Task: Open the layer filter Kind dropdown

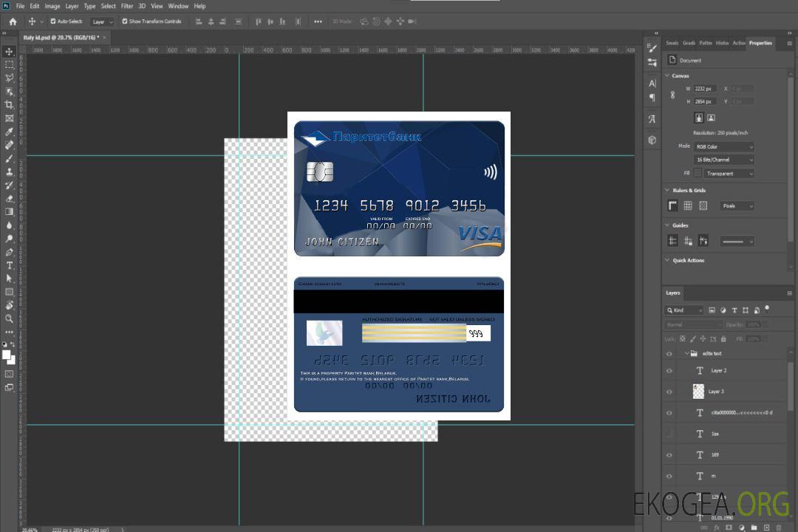Action: (684, 310)
